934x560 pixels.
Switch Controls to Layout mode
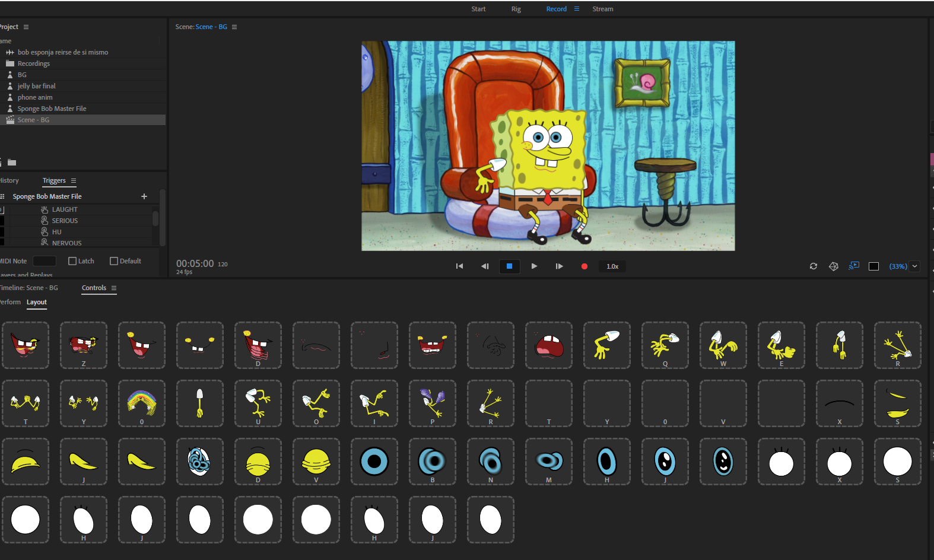37,302
